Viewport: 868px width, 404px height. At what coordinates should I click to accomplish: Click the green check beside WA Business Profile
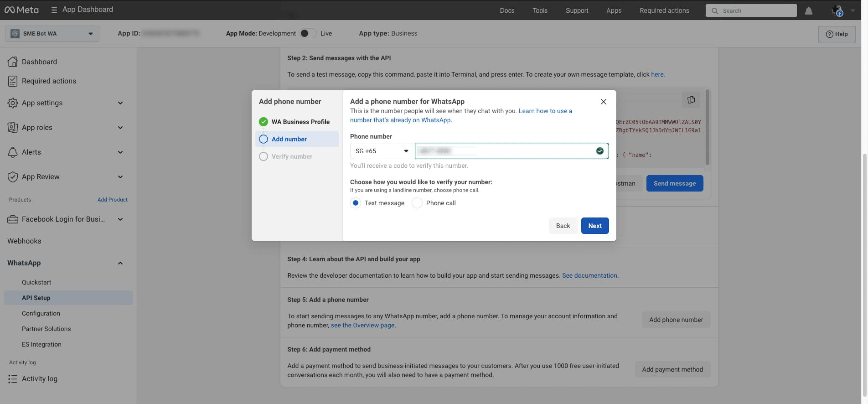coord(263,122)
